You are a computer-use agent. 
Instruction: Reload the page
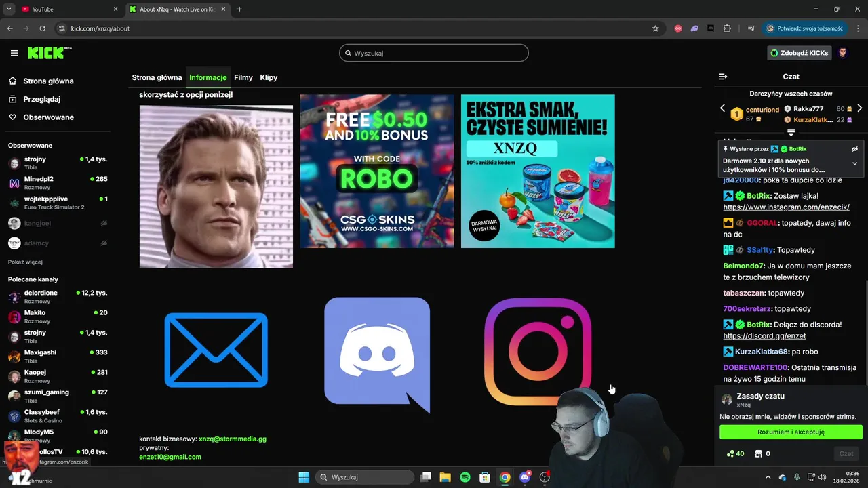(x=42, y=28)
